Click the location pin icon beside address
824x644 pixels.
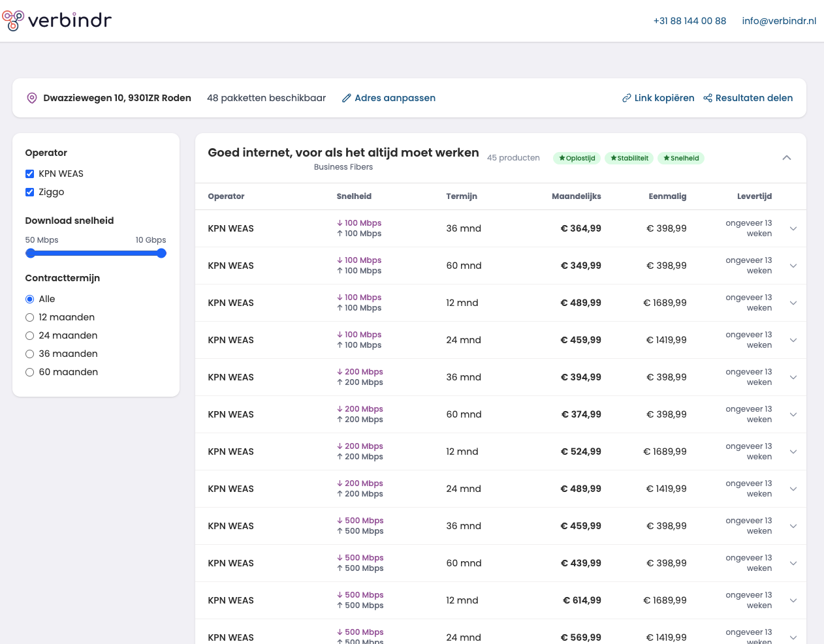click(31, 98)
